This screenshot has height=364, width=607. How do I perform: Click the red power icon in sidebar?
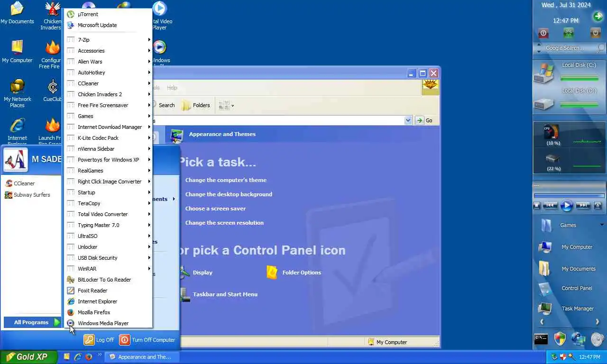(x=543, y=33)
